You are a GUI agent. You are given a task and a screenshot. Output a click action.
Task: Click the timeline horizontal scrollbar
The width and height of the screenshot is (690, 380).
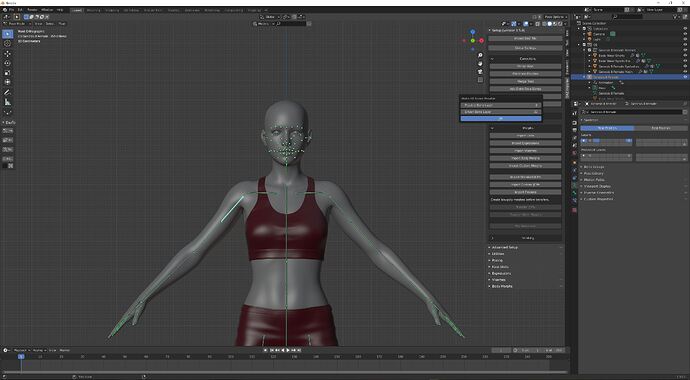click(x=285, y=372)
